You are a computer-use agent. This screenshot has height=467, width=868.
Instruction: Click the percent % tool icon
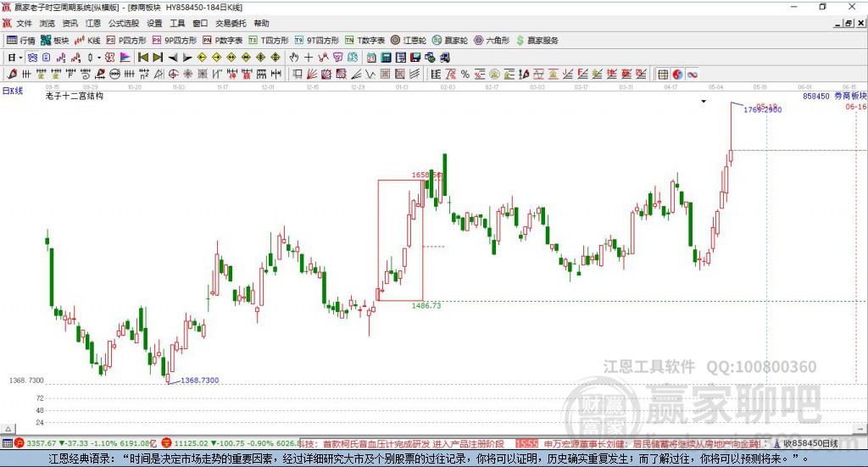(465, 74)
